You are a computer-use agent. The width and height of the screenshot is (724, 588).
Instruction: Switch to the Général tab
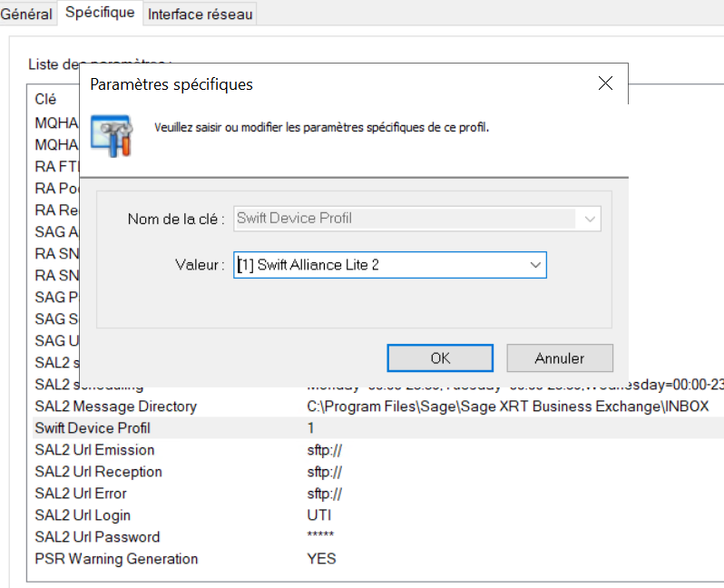point(26,14)
